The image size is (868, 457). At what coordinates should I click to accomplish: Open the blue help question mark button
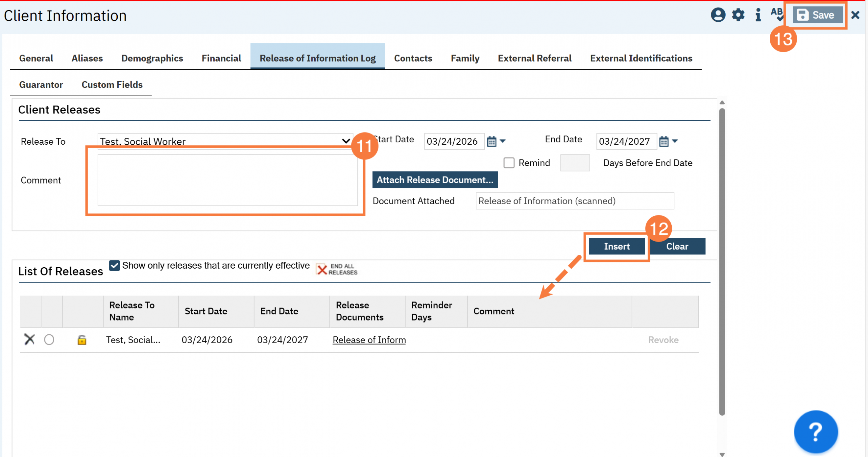815,431
